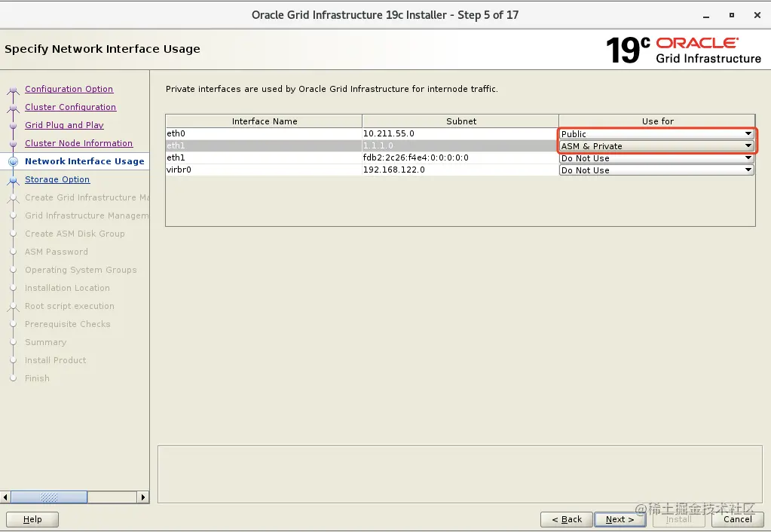Click the Subnet column header
This screenshot has width=771, height=532.
(x=460, y=121)
